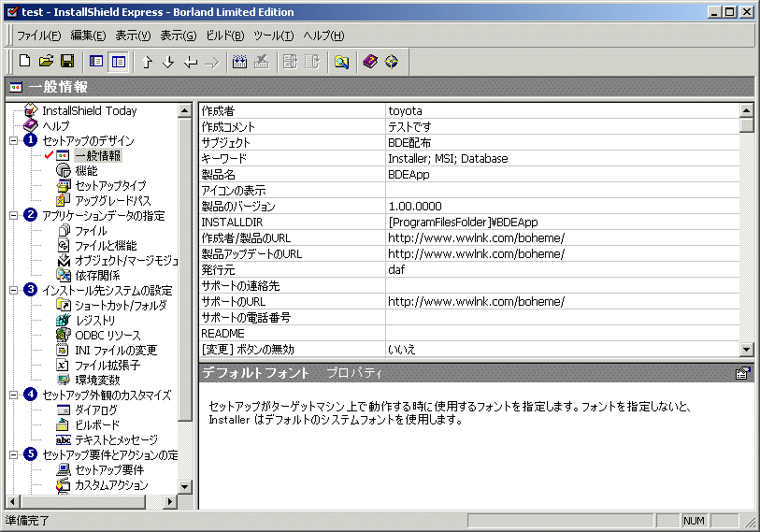Click the property pane icon at right of デフォルトフォント header

pos(742,373)
